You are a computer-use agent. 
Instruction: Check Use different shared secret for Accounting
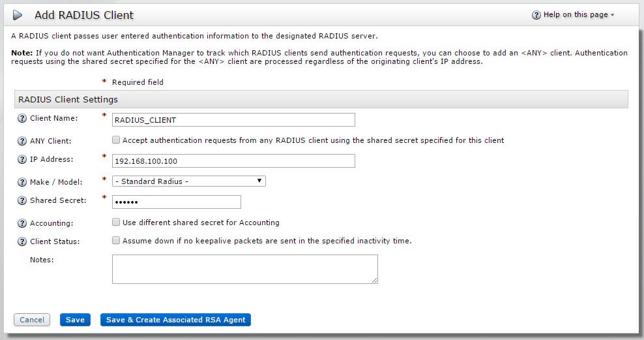(116, 222)
